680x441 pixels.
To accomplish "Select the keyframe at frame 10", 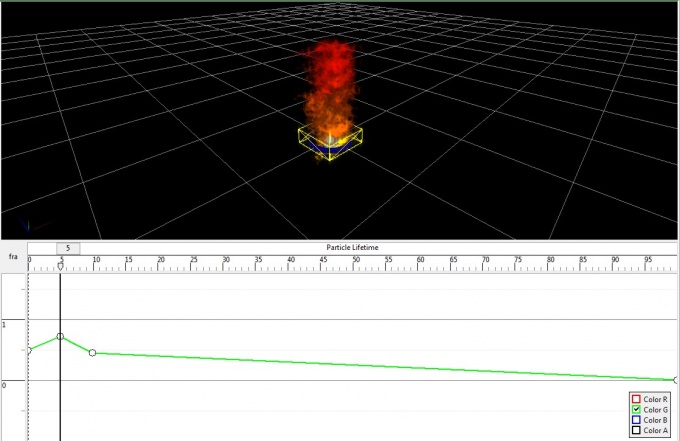I will (93, 353).
